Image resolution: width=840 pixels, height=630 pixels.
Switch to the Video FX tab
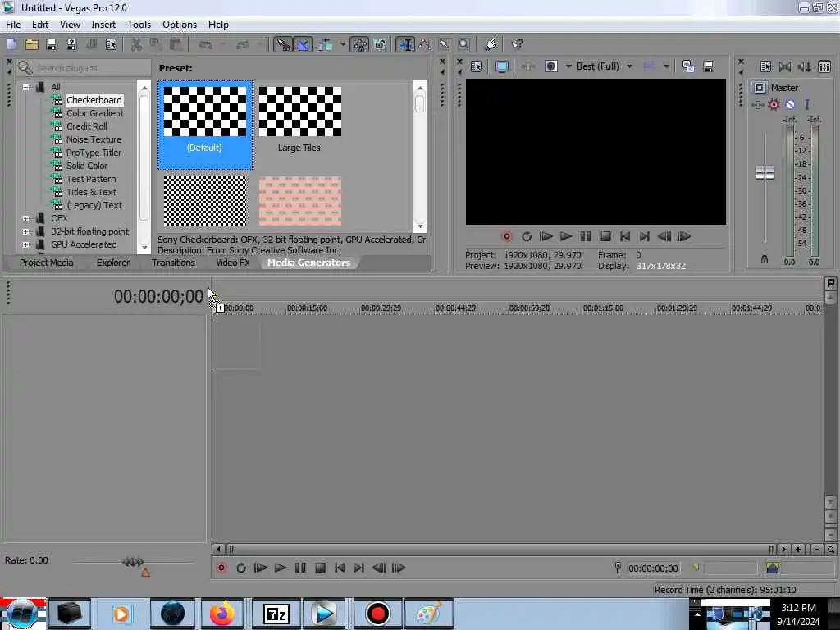pos(232,262)
